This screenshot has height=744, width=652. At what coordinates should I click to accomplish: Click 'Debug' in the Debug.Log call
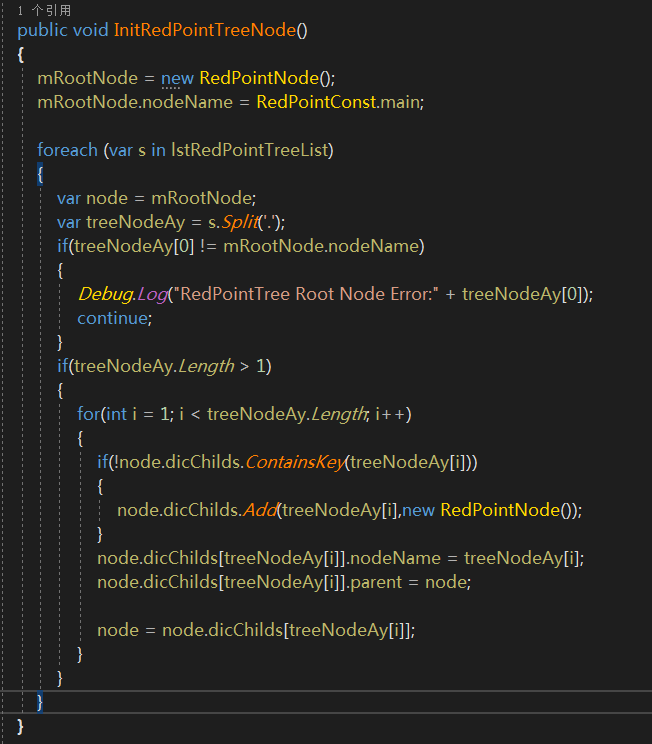pos(106,294)
